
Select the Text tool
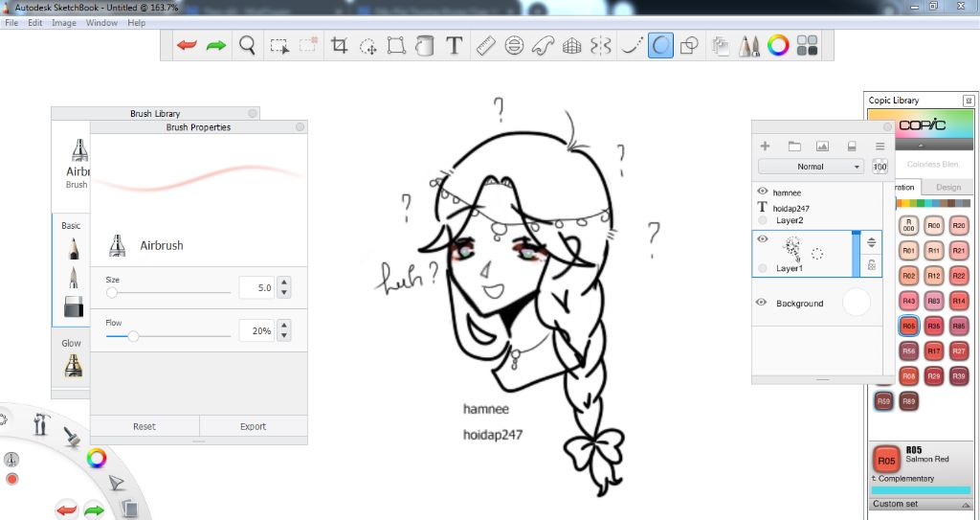[x=455, y=46]
